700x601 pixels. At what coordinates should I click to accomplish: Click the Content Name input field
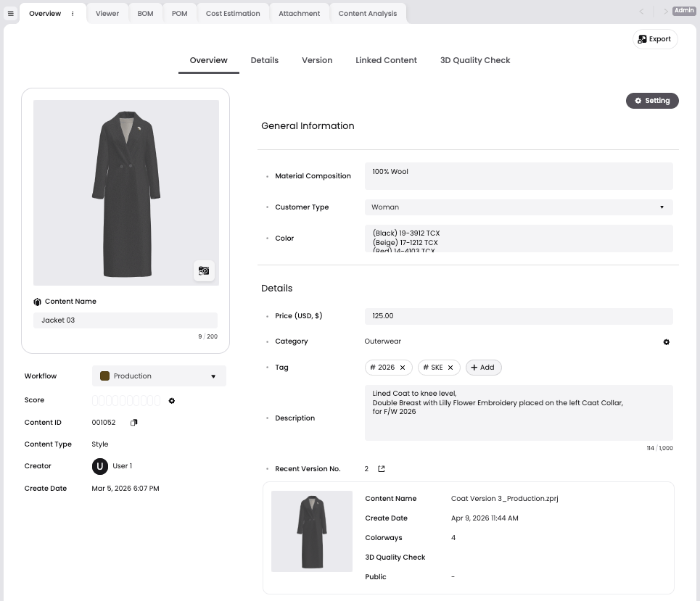click(x=125, y=320)
